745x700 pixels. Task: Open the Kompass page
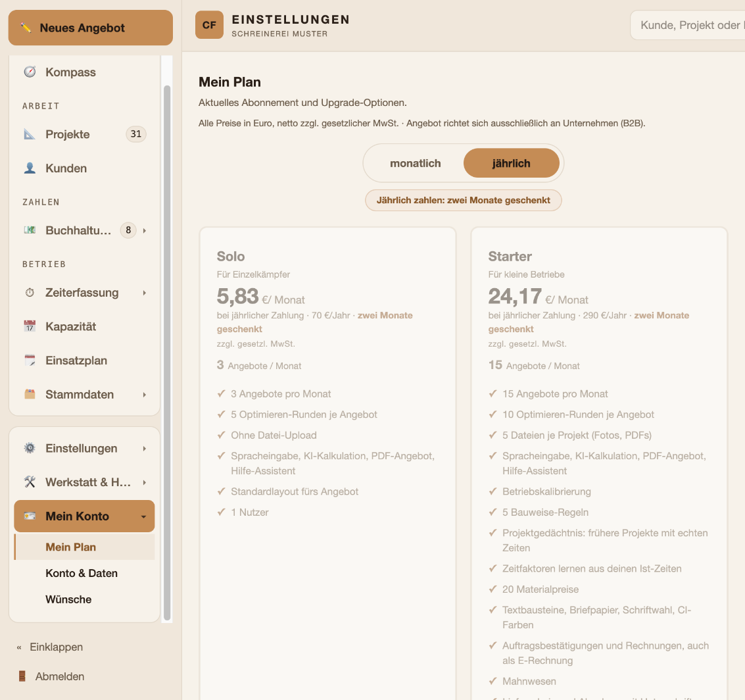85,72
